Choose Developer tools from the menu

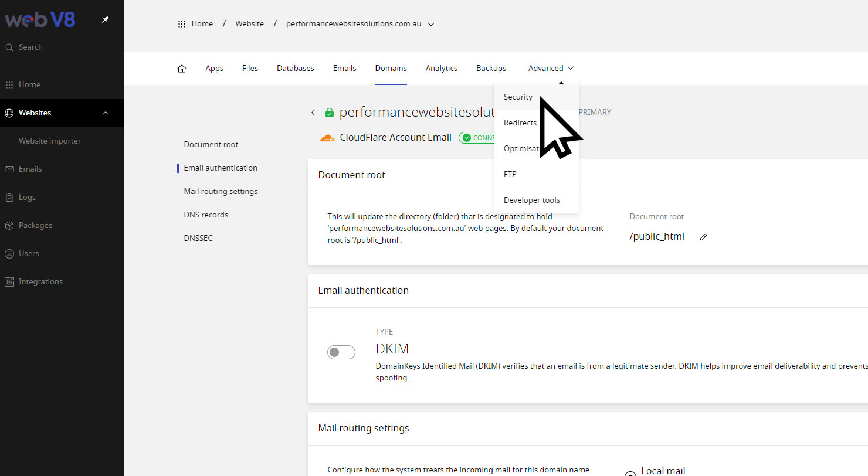tap(531, 200)
